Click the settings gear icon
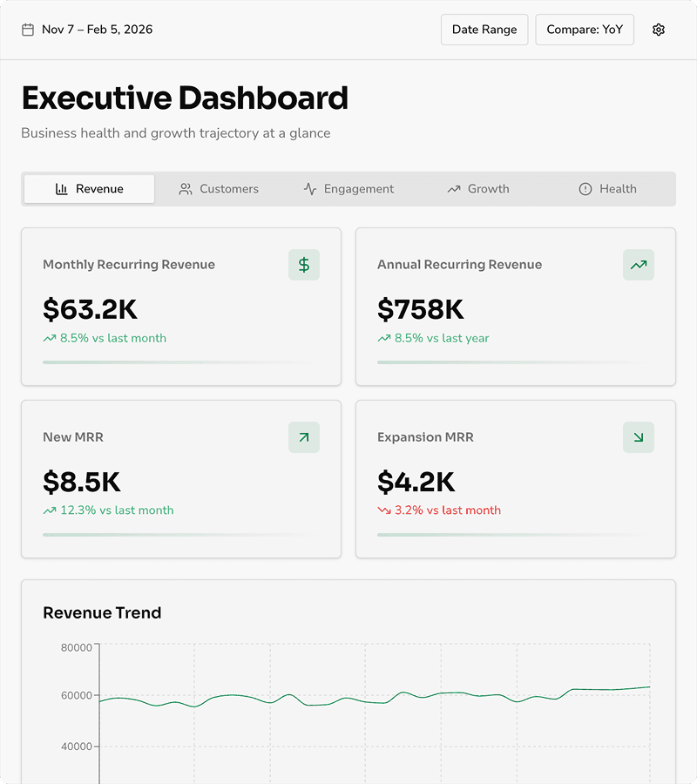The height and width of the screenshot is (784, 697). tap(659, 30)
